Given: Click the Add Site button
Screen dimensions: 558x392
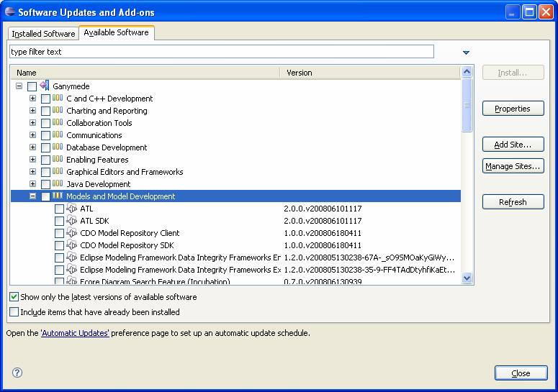Looking at the screenshot, I should (513, 145).
